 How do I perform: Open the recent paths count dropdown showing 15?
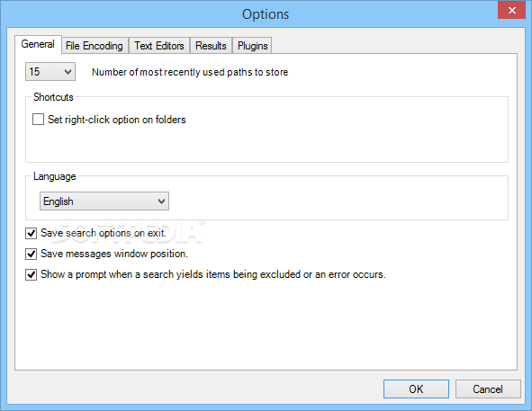[50, 72]
